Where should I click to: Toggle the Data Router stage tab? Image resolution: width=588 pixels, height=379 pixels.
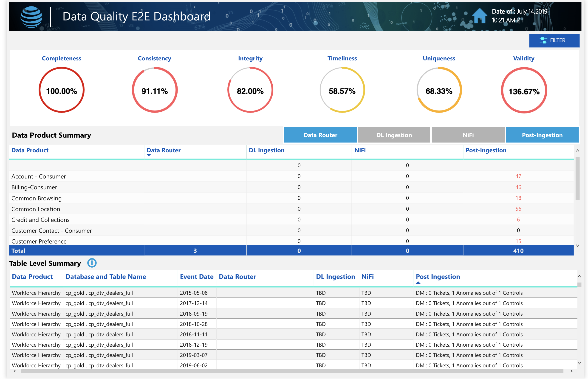(320, 135)
